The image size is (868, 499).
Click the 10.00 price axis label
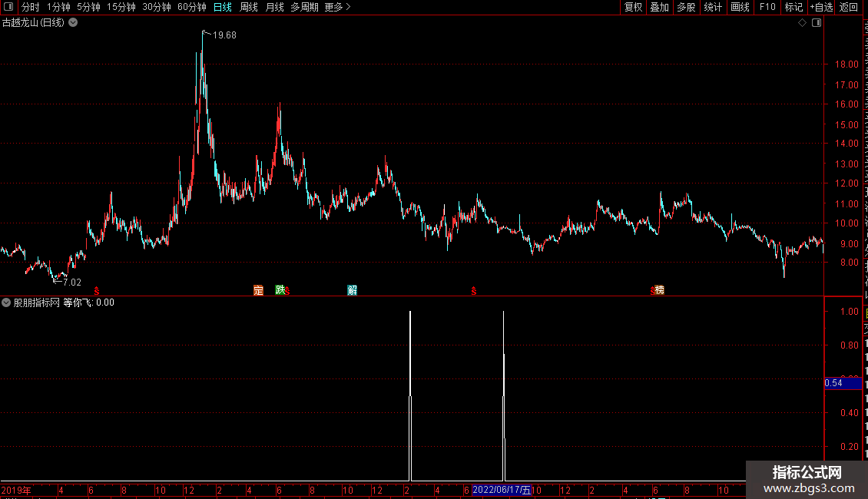click(847, 223)
